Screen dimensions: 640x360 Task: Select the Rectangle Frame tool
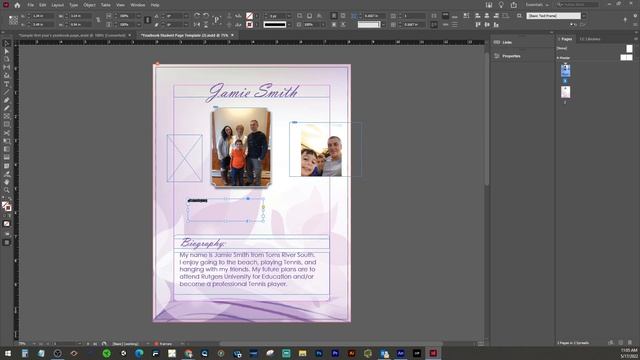7,117
